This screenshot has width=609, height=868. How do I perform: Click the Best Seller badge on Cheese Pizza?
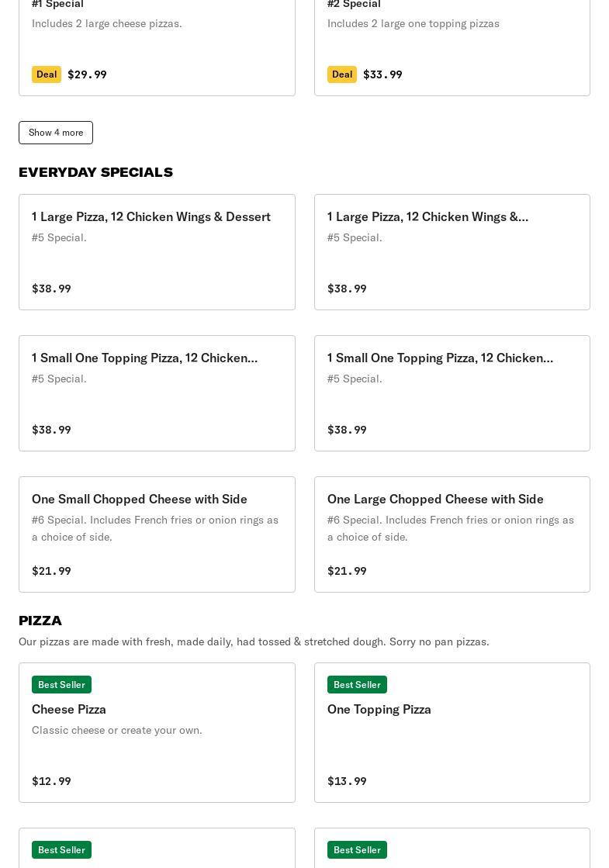click(61, 685)
